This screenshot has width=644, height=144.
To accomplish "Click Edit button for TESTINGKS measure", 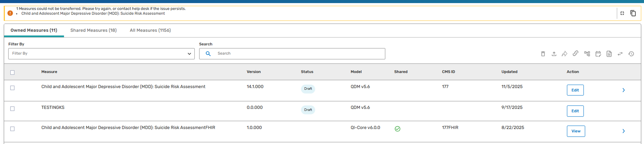I will point(575,111).
